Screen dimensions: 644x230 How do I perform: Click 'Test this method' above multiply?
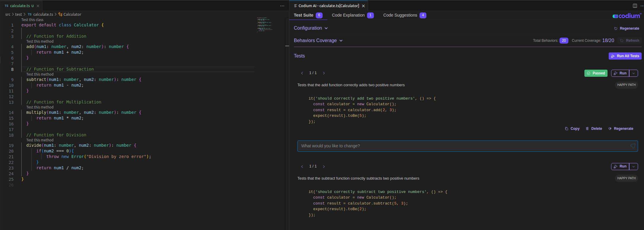coord(40,107)
